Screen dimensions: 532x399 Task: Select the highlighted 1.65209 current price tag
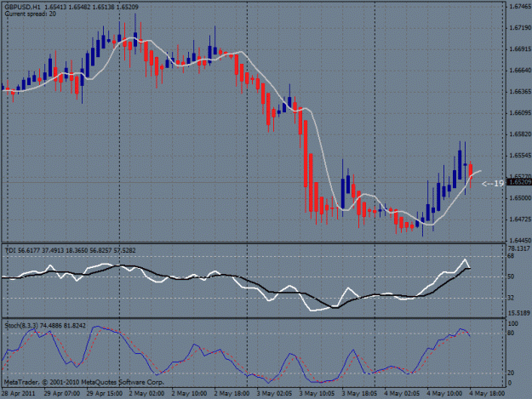click(x=519, y=182)
